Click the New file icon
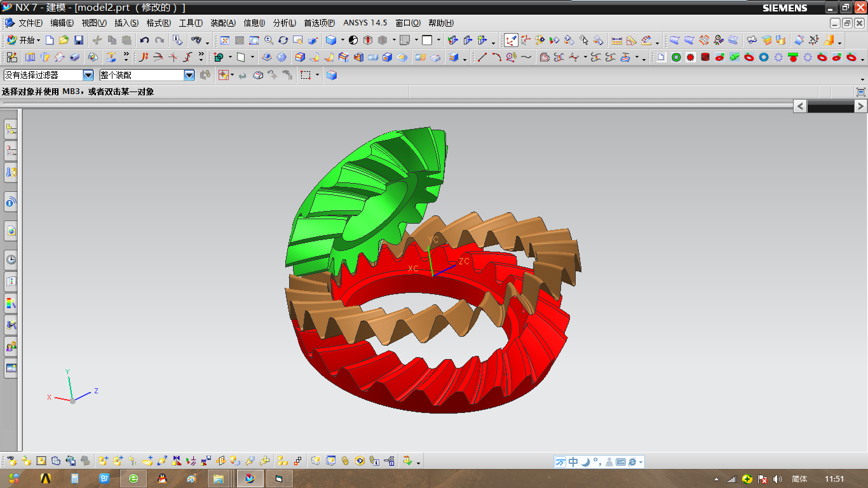Image resolution: width=868 pixels, height=488 pixels. [x=50, y=40]
